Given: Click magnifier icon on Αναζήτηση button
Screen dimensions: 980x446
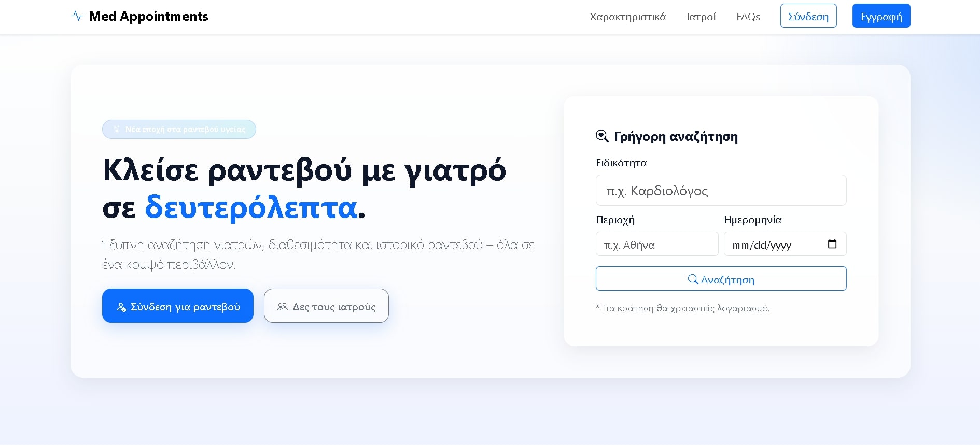Looking at the screenshot, I should pyautogui.click(x=693, y=279).
